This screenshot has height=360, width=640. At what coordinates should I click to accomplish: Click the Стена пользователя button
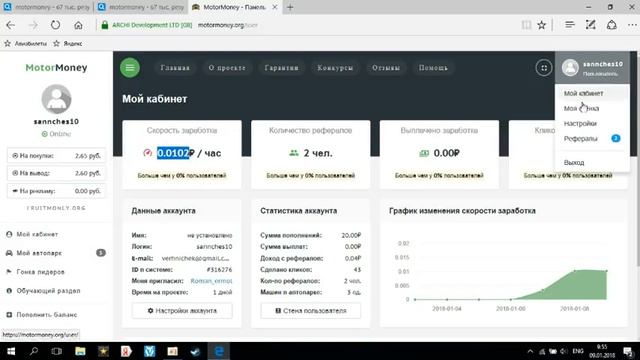point(311,311)
